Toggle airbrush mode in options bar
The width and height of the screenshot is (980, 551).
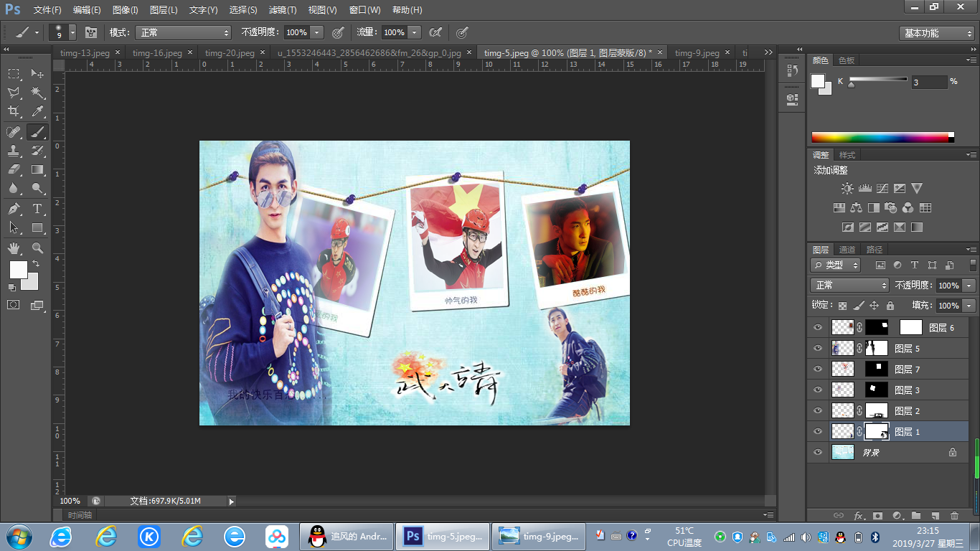pyautogui.click(x=435, y=32)
